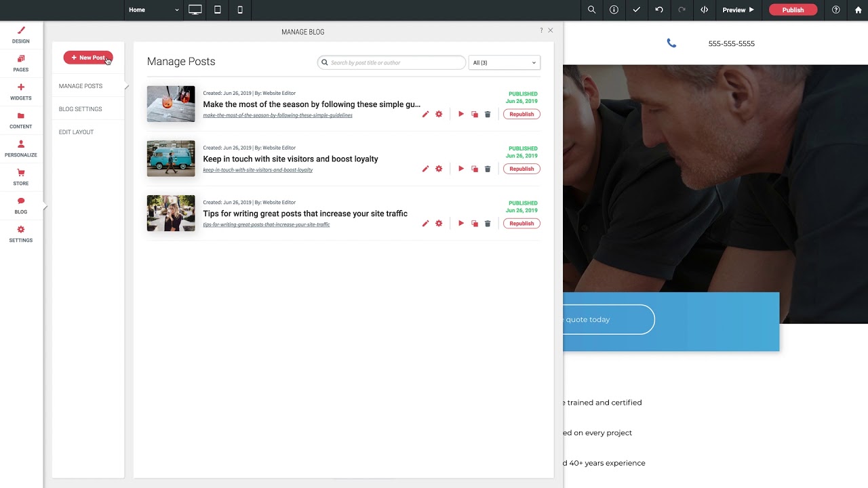Close the Manage Blog panel
868x488 pixels.
[551, 30]
